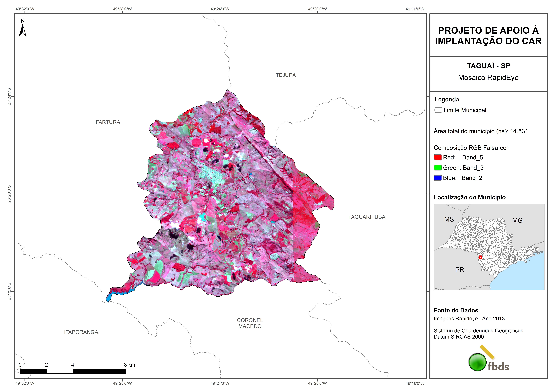Image resolution: width=555 pixels, height=392 pixels.
Task: Click the red location marker in inset map
Action: [480, 257]
